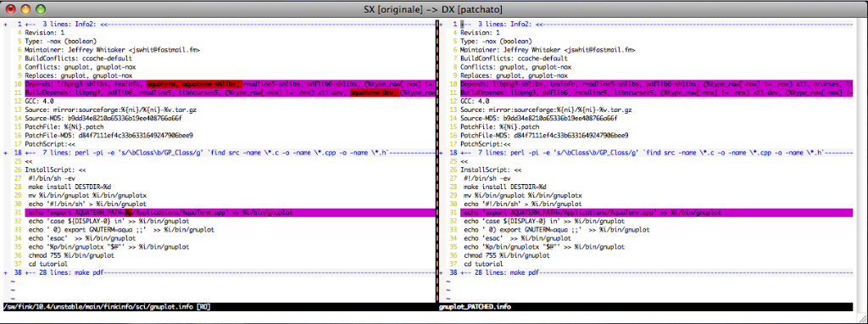Click the highlighted 'BuildDepends:' line in right pane
The height and width of the screenshot is (324, 868).
click(657, 92)
